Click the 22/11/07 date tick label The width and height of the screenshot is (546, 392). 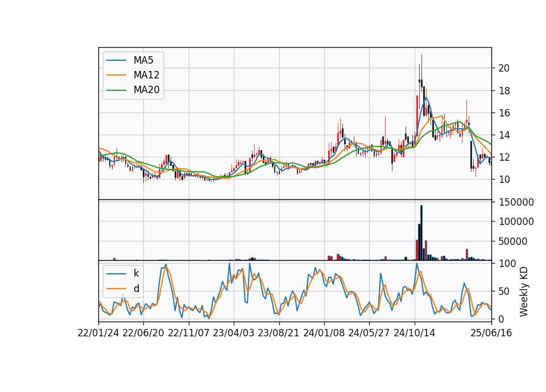point(188,333)
